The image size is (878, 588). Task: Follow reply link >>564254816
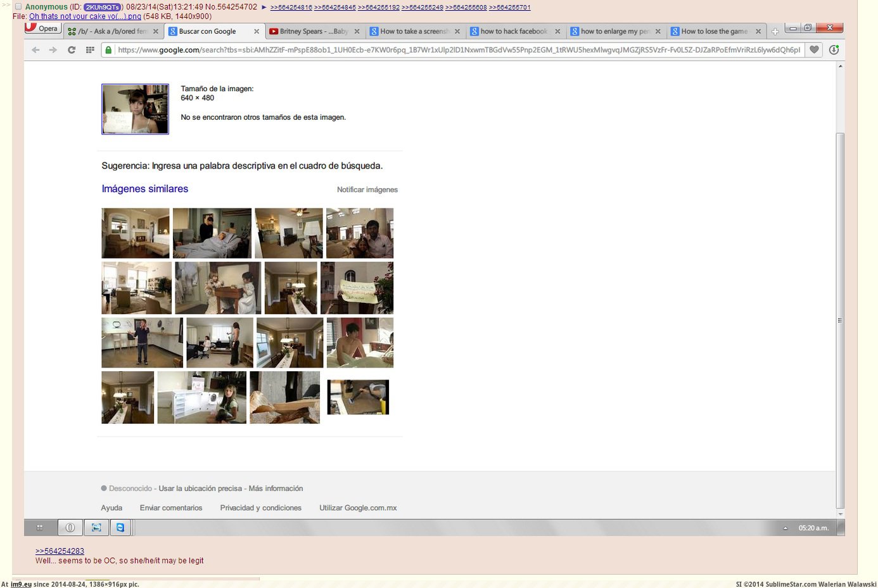click(291, 8)
